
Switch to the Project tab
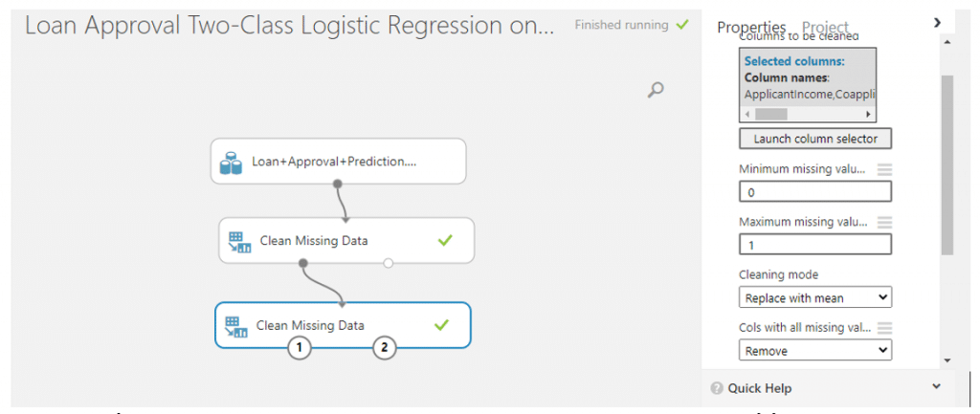tap(825, 28)
